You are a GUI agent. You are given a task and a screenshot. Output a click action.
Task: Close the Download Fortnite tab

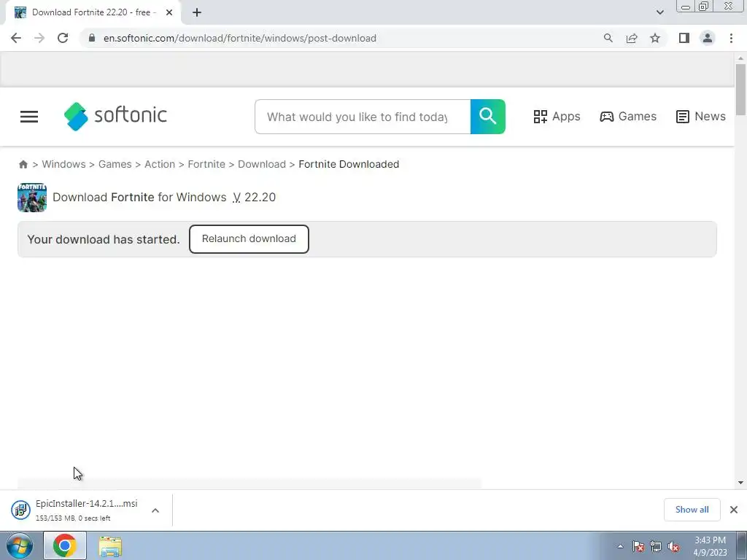click(x=169, y=12)
